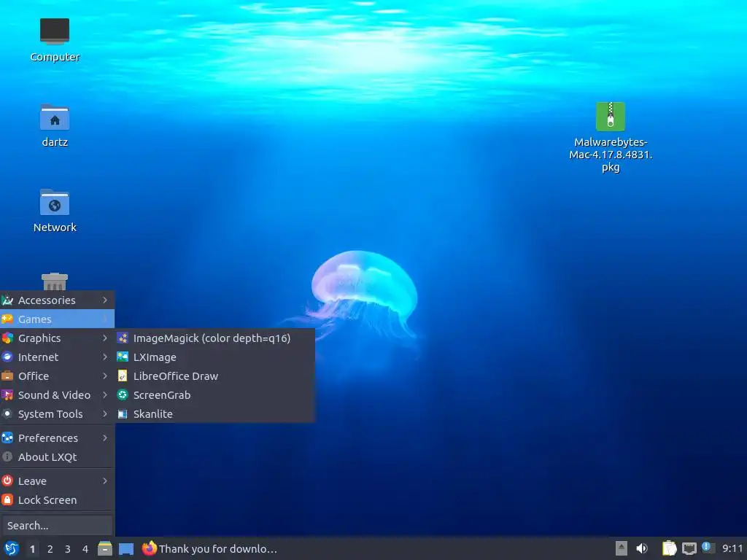The width and height of the screenshot is (747, 560).
Task: Click the Sound & Video media icon
Action: 7,394
